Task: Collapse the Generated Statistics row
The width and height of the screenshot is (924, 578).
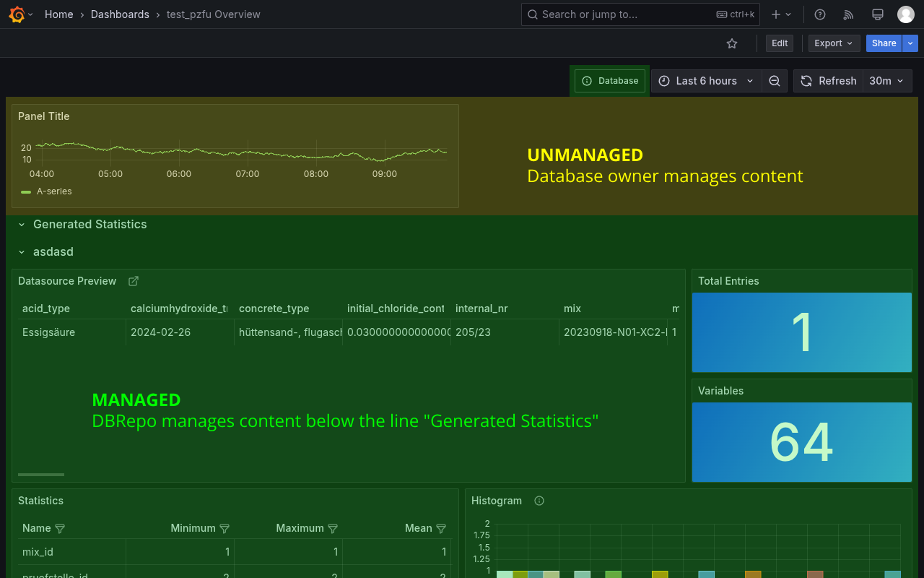Action: click(90, 224)
